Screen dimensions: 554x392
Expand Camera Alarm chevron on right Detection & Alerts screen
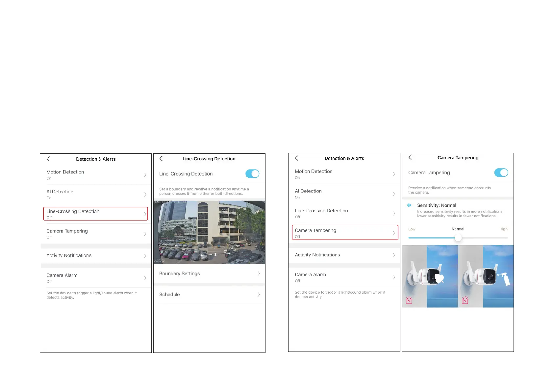pyautogui.click(x=394, y=277)
